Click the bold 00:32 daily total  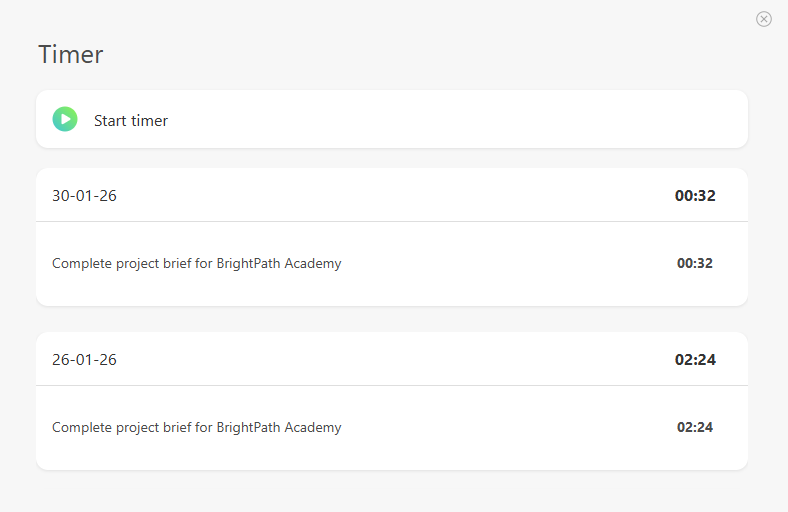pos(695,196)
